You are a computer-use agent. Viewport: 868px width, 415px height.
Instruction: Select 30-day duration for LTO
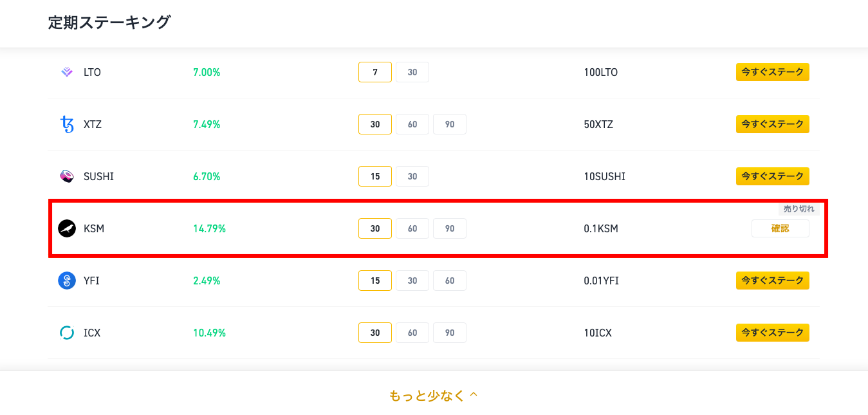(x=412, y=72)
